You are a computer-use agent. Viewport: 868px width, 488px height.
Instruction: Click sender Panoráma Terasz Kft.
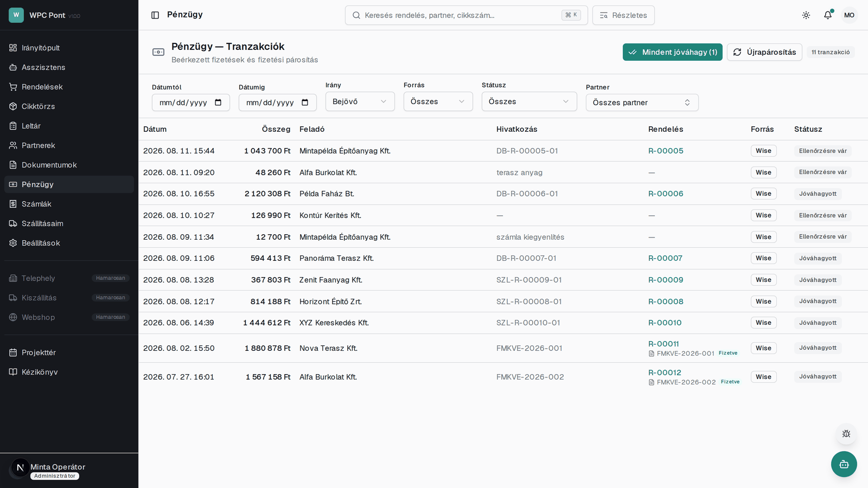pos(336,258)
